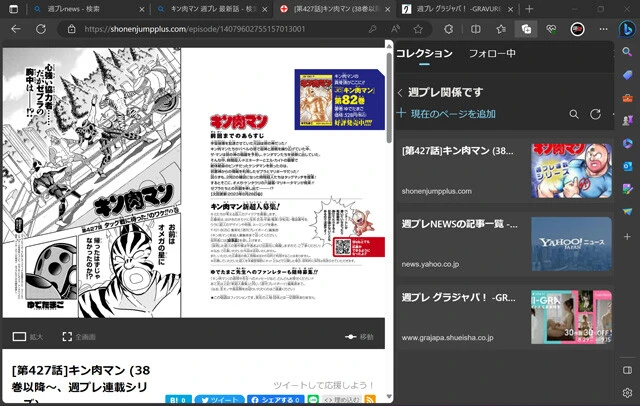Toggle the 移動 page slider control
The width and height of the screenshot is (640, 406).
pyautogui.click(x=351, y=337)
